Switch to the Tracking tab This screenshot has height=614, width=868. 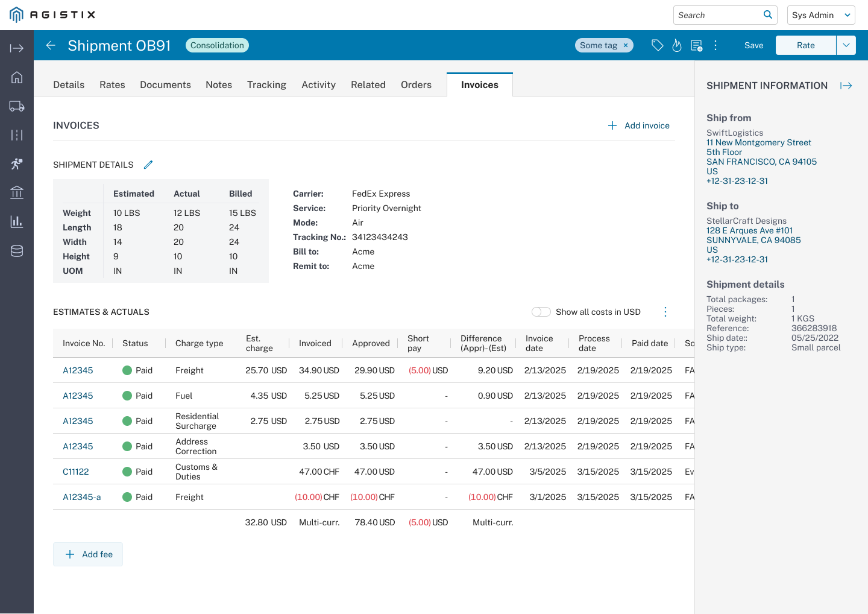(266, 85)
